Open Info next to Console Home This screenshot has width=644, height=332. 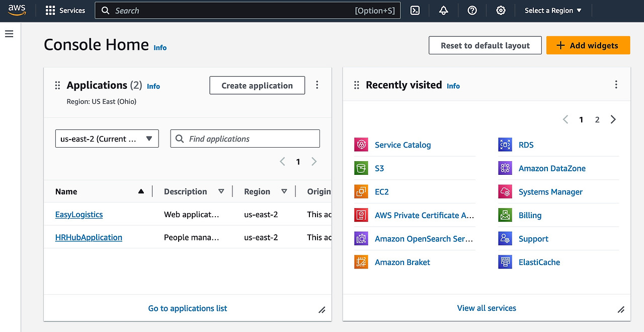point(160,47)
